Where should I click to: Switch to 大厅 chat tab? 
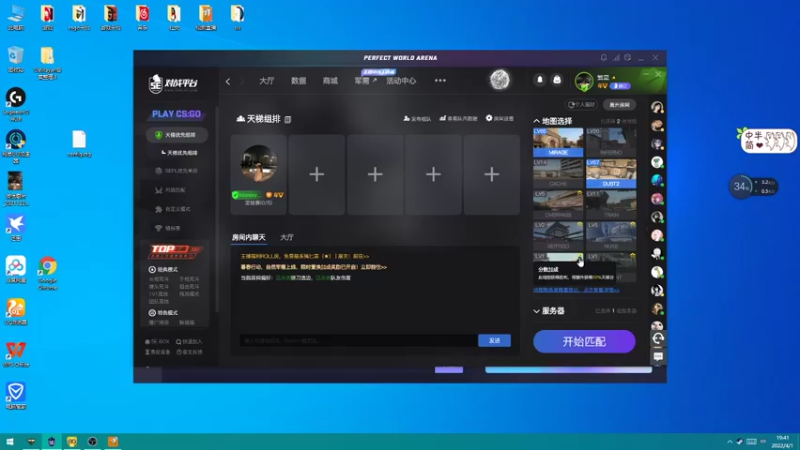(287, 237)
